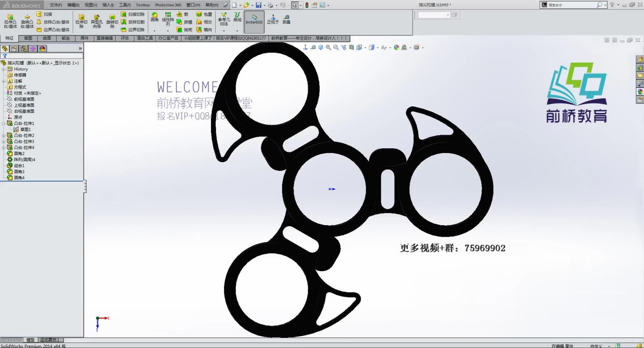Open the Reference Geometry (参考几何体) tool
This screenshot has width=644, height=348.
tap(224, 19)
